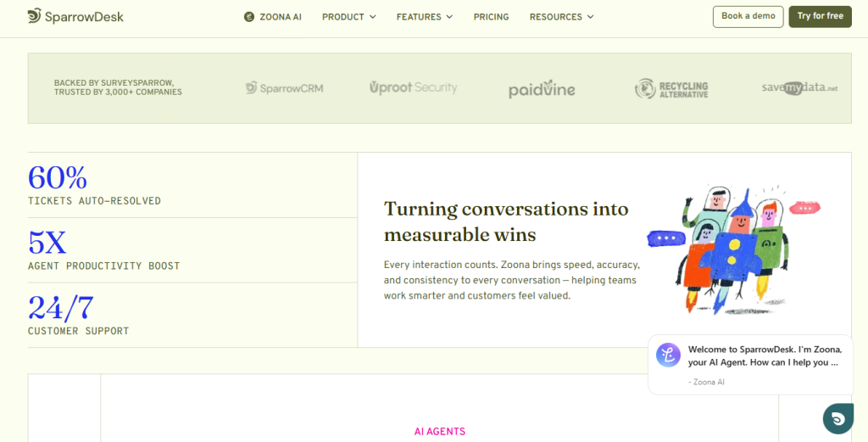The height and width of the screenshot is (442, 868).
Task: Click the rocket astronauts illustration
Action: [x=734, y=249]
